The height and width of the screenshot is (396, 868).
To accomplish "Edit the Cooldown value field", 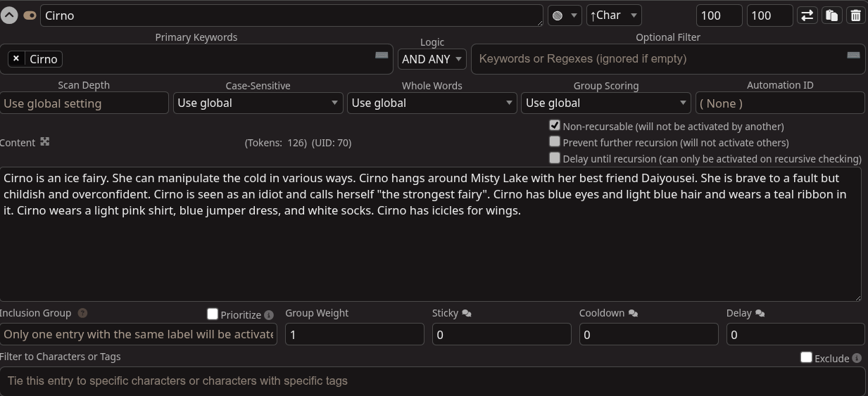I will coord(649,334).
